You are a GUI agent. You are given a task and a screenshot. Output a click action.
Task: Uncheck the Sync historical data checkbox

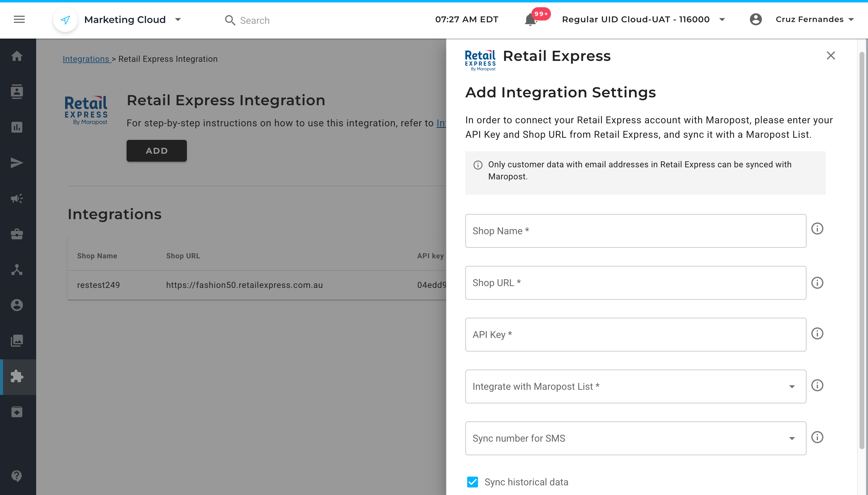point(472,482)
